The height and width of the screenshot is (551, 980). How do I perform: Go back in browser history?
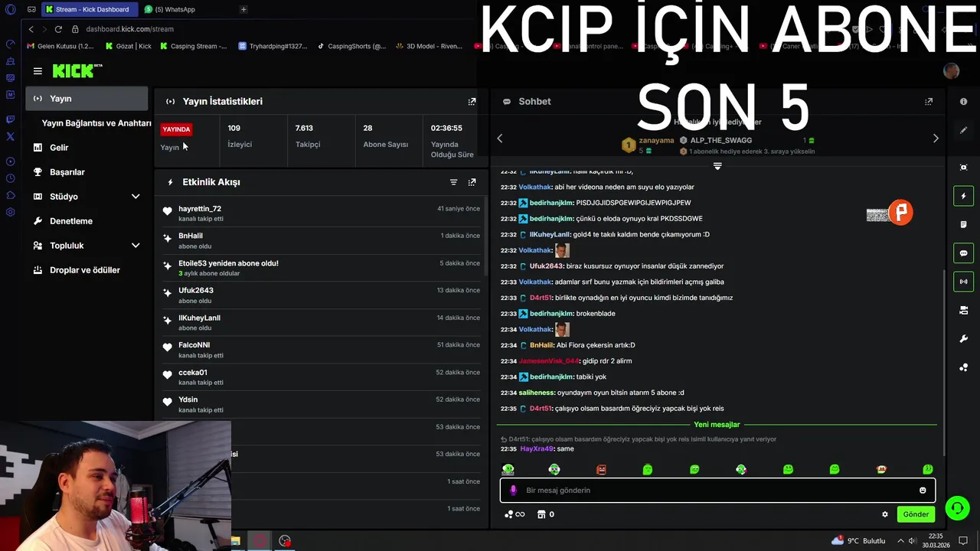[31, 29]
